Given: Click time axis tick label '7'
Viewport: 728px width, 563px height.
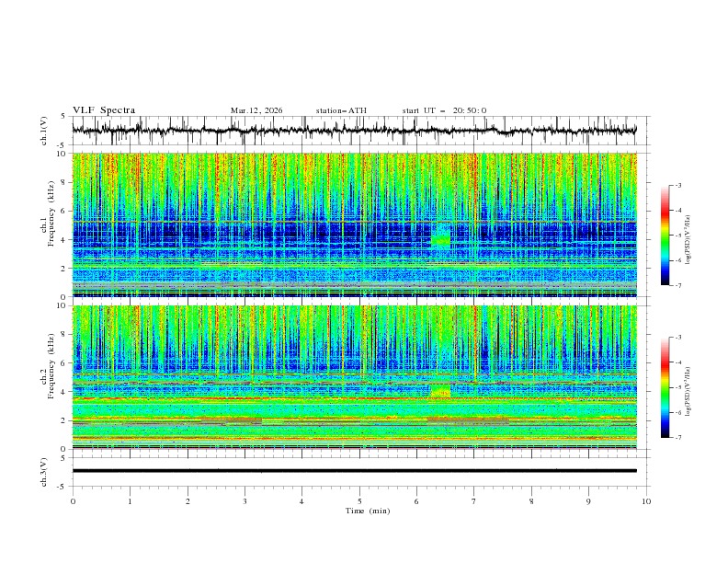Looking at the screenshot, I should click(x=473, y=501).
